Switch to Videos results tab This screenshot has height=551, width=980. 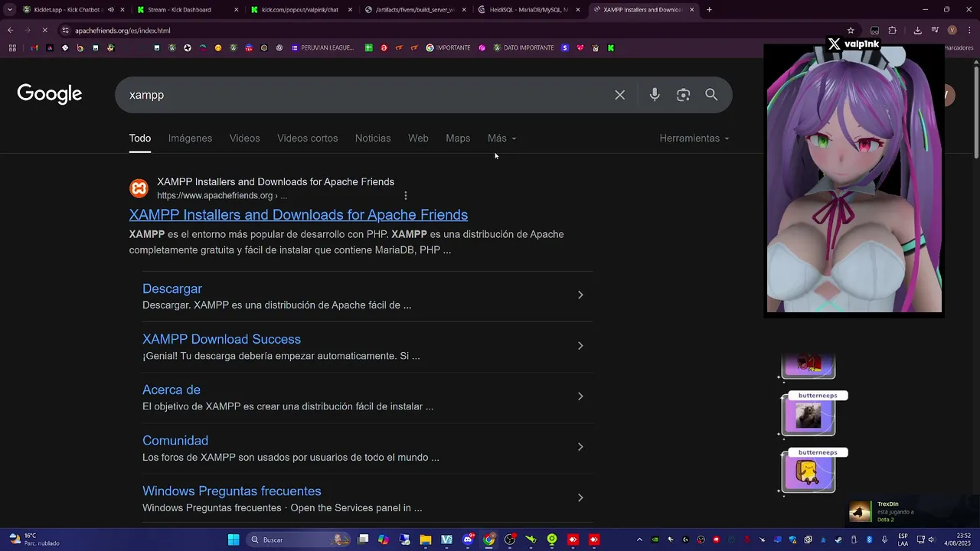point(244,139)
